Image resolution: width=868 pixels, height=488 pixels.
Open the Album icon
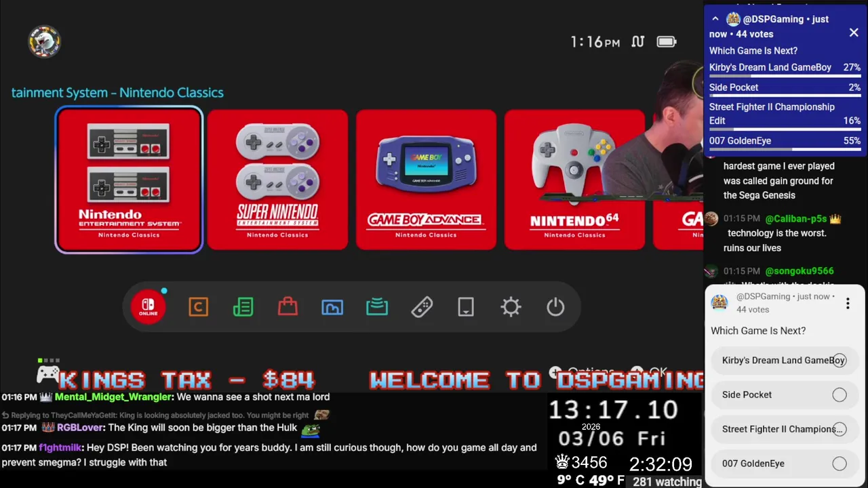[x=332, y=307]
